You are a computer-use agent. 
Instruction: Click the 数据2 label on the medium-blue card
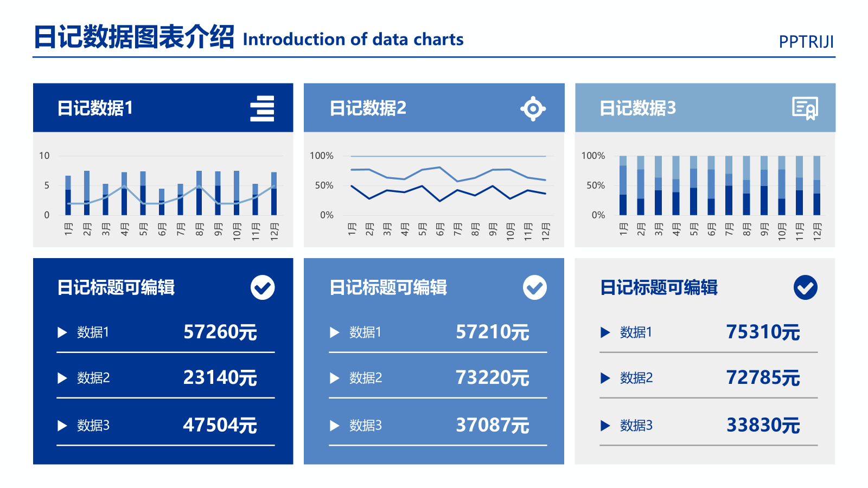pyautogui.click(x=366, y=378)
